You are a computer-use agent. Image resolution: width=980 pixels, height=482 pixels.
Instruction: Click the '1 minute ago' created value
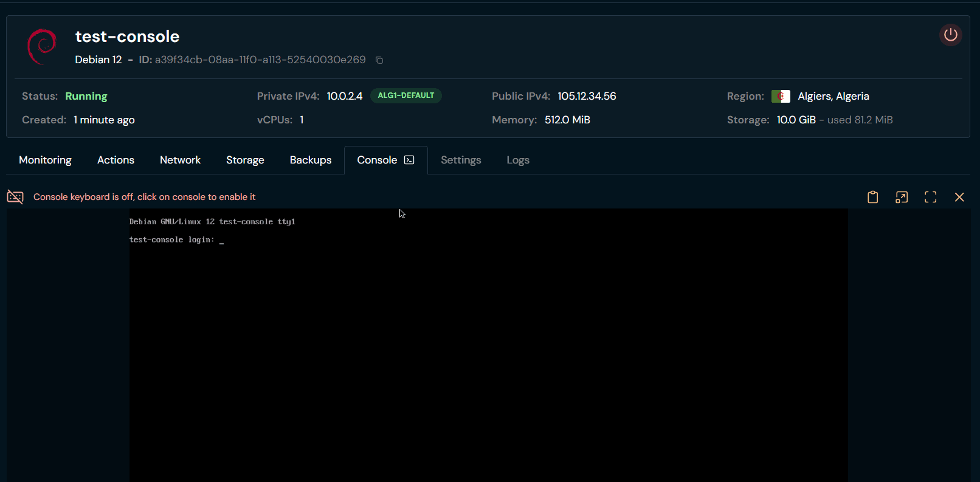tap(104, 120)
